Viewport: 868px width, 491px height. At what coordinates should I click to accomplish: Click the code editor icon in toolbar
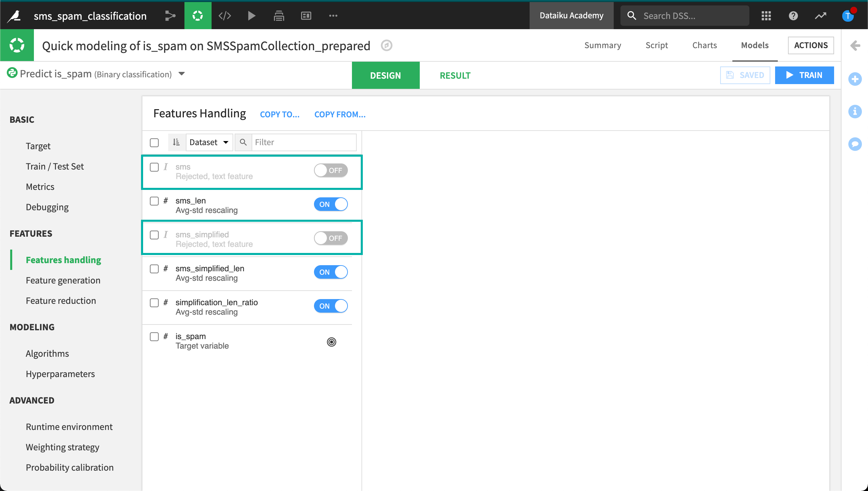pyautogui.click(x=225, y=16)
